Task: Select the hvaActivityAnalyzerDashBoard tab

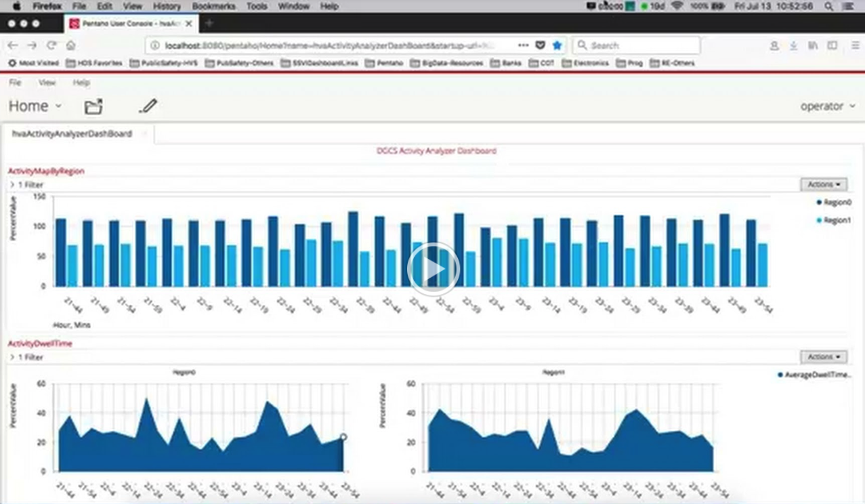Action: pos(72,134)
